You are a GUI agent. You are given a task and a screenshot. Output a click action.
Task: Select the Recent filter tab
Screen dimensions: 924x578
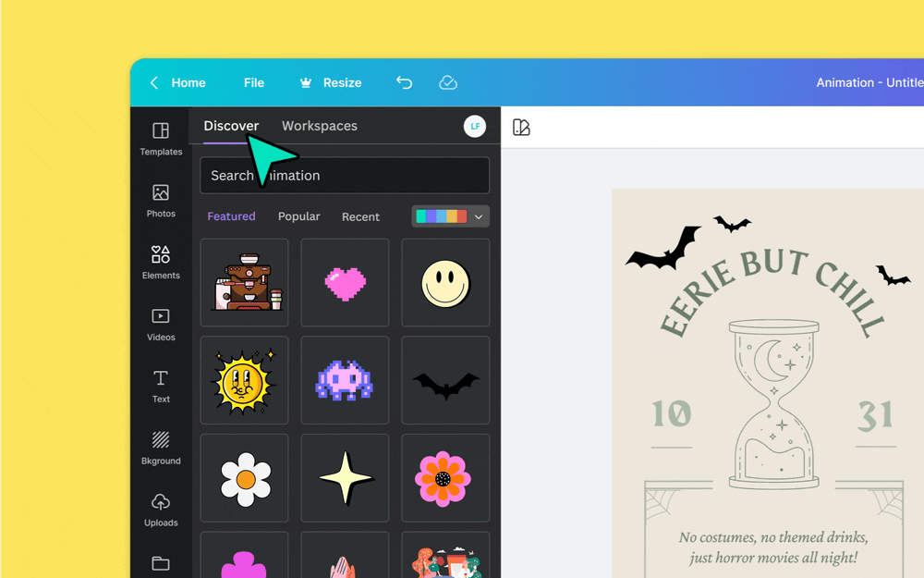coord(360,217)
